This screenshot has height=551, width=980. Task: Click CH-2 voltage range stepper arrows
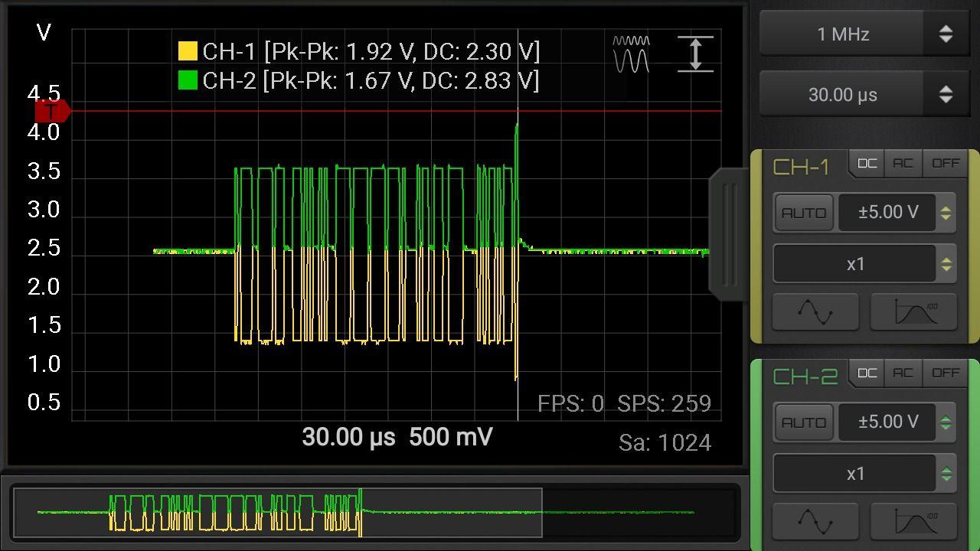pyautogui.click(x=946, y=422)
